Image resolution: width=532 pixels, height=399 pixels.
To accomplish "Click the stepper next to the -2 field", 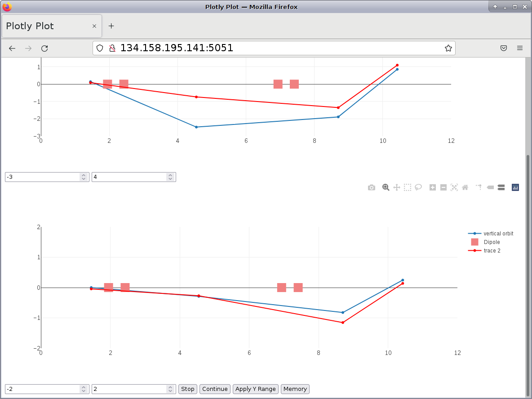I will pos(84,389).
